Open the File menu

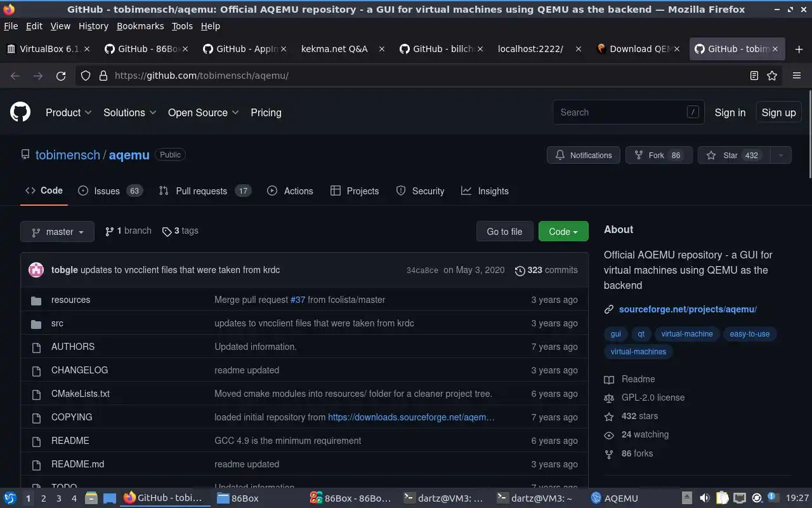point(11,26)
